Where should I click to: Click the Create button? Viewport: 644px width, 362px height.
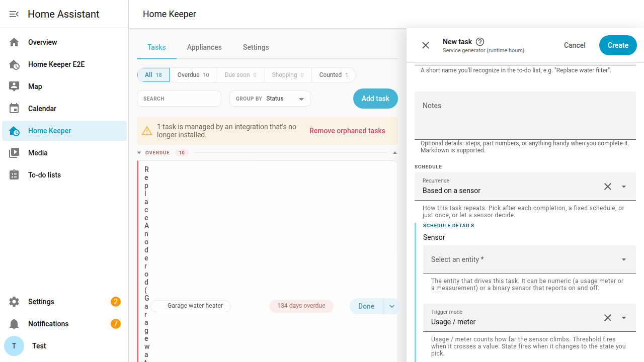618,45
